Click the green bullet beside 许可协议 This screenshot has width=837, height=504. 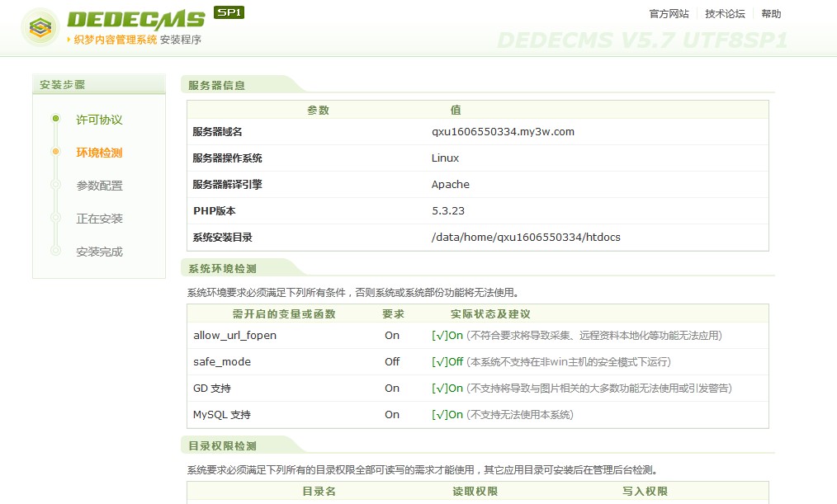click(55, 119)
